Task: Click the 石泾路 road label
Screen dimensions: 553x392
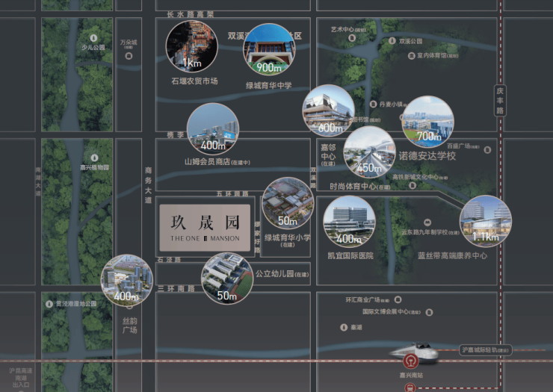Action: click(x=169, y=259)
